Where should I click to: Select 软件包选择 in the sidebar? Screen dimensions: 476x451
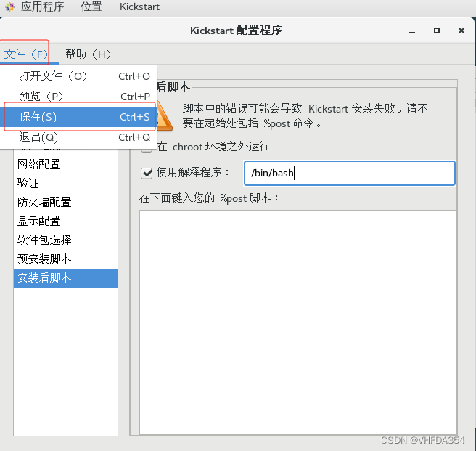tap(65, 240)
